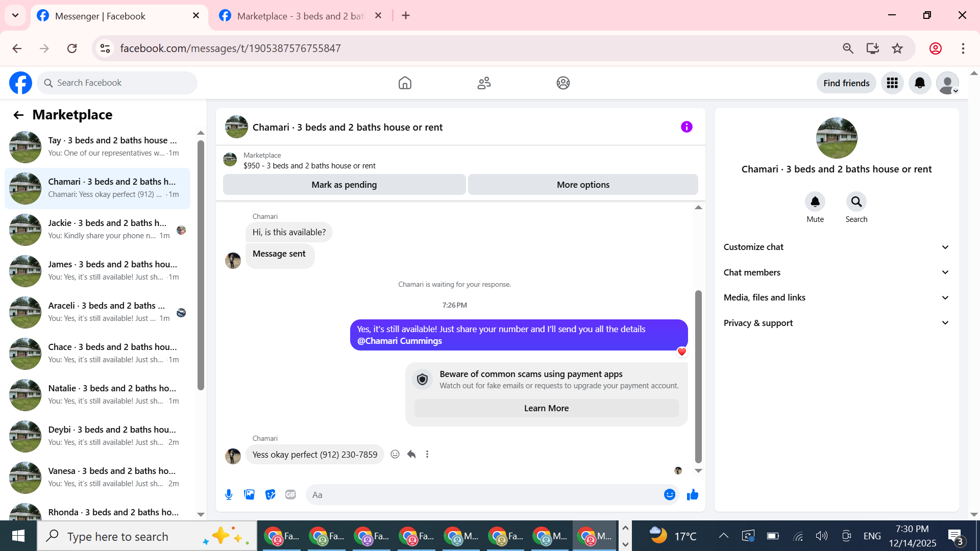Image resolution: width=980 pixels, height=551 pixels.
Task: Mute this conversation with bell button
Action: pyautogui.click(x=815, y=202)
